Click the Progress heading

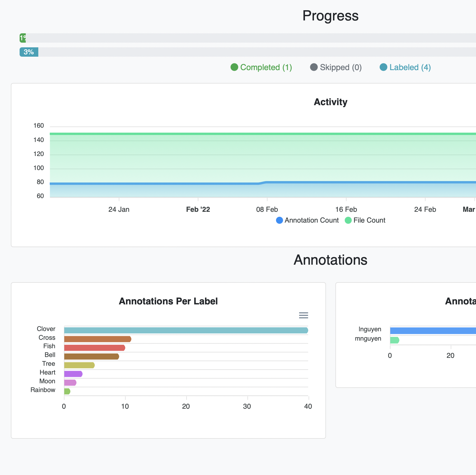[x=330, y=16]
